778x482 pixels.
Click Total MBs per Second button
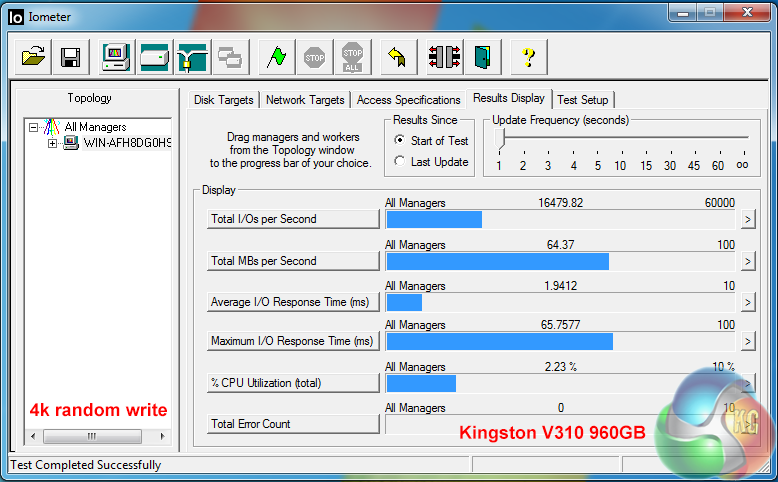point(293,261)
